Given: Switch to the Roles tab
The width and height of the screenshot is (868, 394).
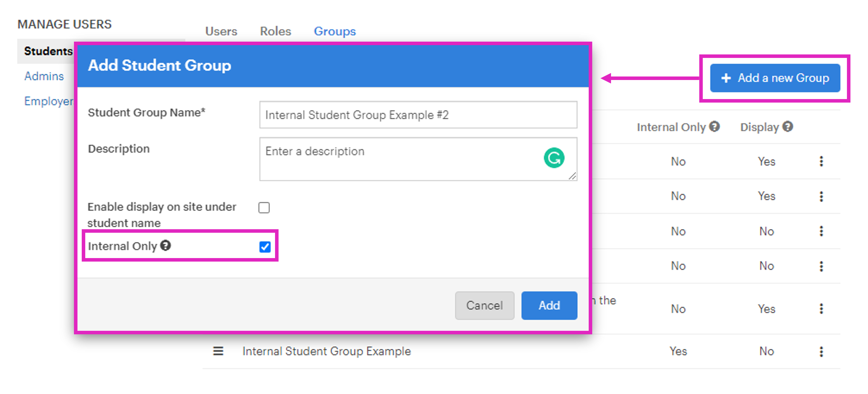Looking at the screenshot, I should 275,31.
